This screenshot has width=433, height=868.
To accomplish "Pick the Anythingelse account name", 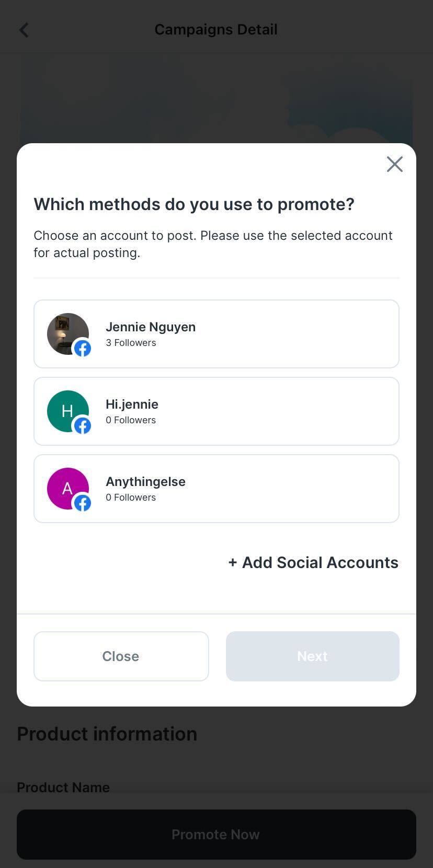I will (145, 482).
